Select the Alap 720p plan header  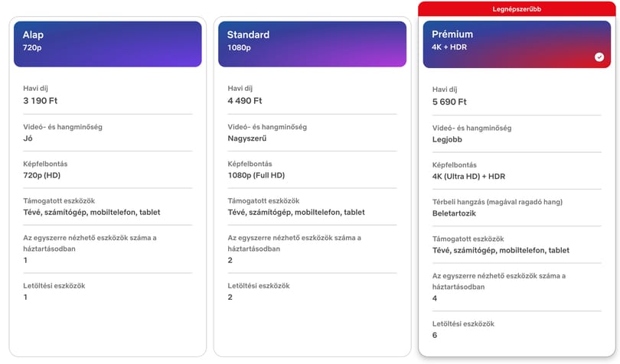(107, 44)
